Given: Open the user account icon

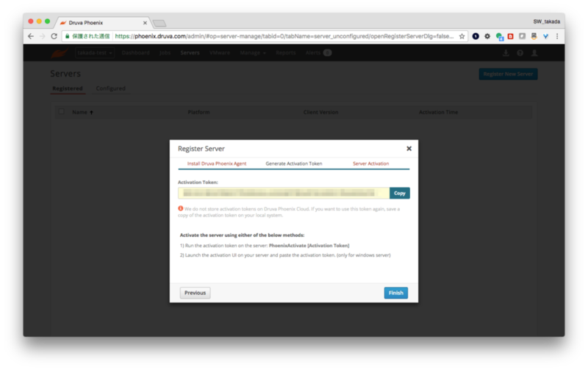Looking at the screenshot, I should 534,53.
